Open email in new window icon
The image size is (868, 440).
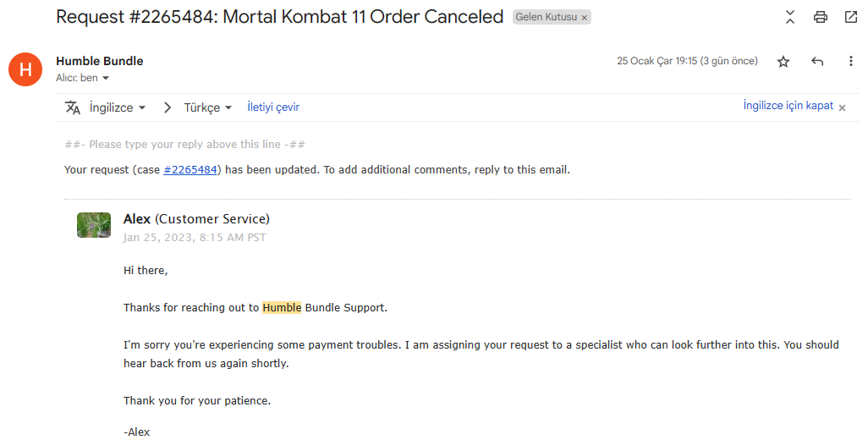click(x=850, y=17)
